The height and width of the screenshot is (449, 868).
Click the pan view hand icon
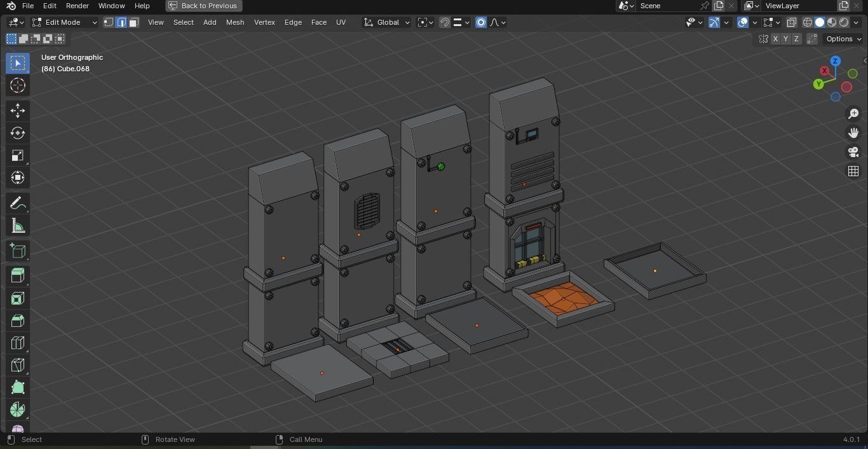pos(853,133)
